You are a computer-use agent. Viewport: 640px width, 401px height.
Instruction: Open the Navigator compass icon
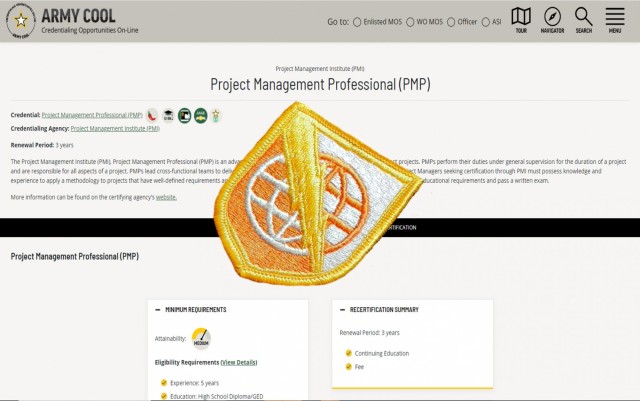point(552,20)
